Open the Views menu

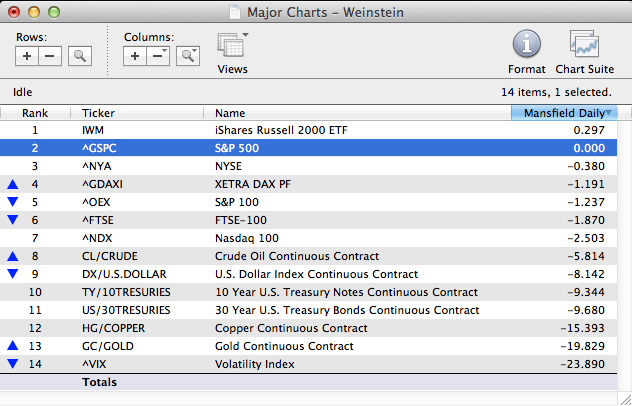(x=232, y=52)
